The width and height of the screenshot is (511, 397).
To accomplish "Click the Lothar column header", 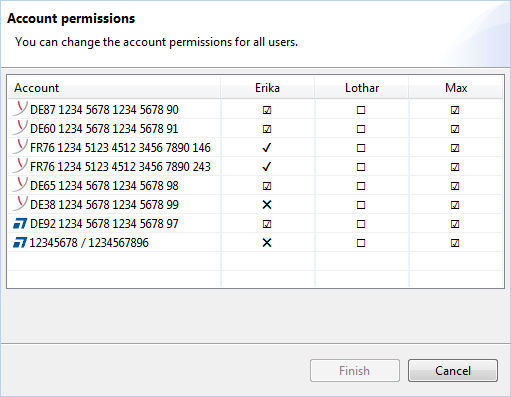I will [x=362, y=88].
